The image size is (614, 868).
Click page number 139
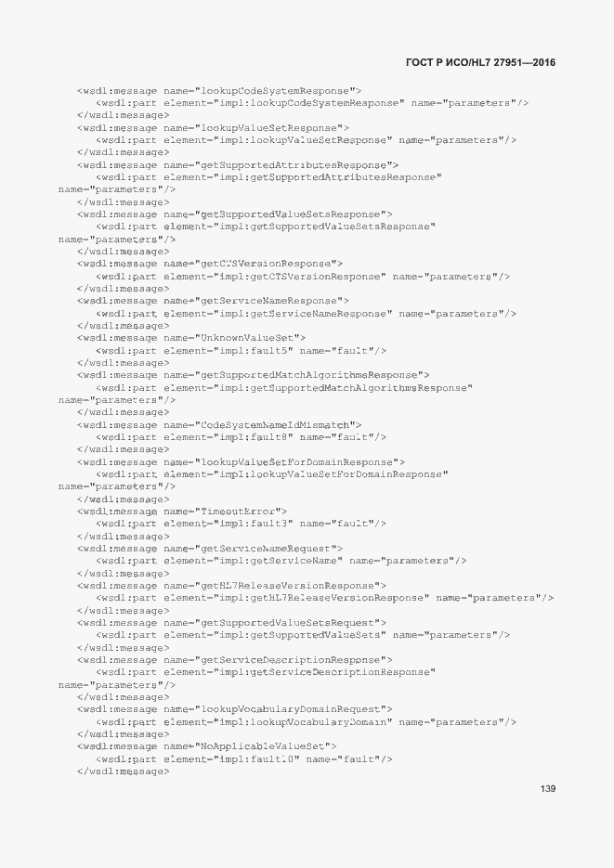(547, 788)
